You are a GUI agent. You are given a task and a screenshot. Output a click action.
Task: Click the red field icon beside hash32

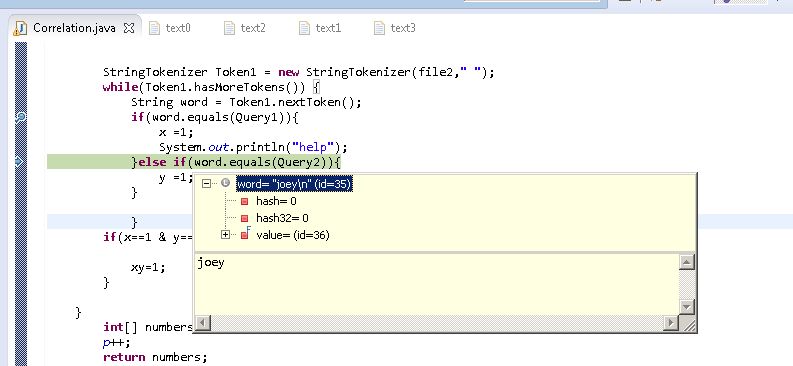coord(245,218)
